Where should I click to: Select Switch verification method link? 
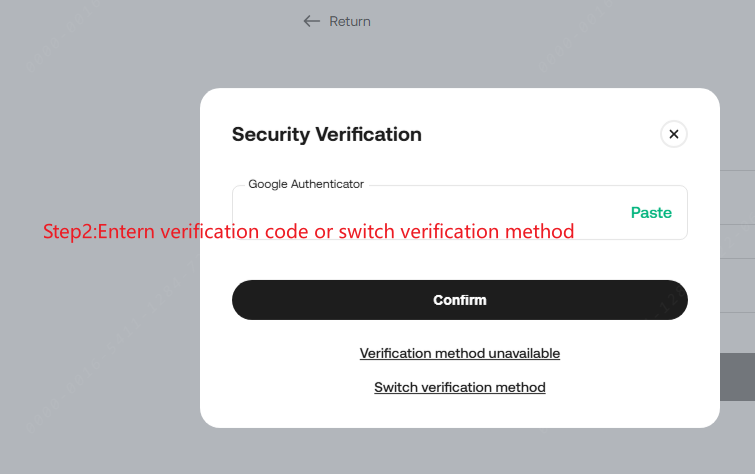(459, 387)
